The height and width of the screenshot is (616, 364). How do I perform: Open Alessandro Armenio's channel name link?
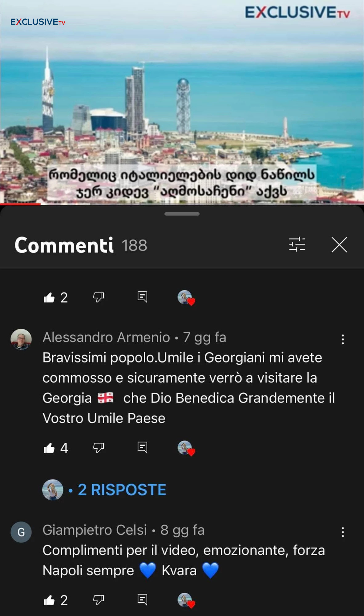click(x=106, y=337)
